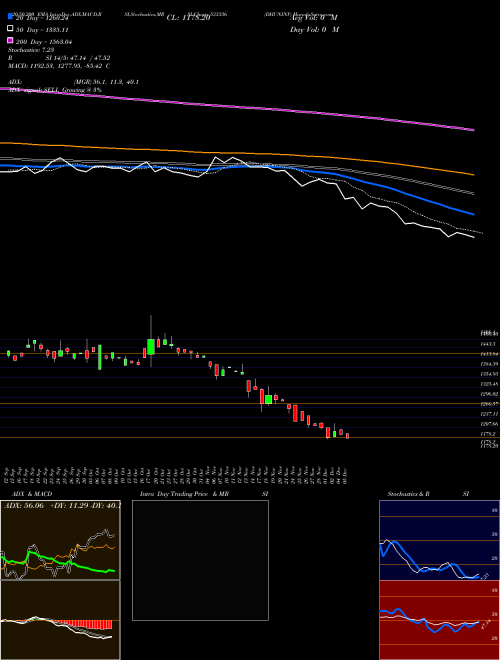Screen dimensions: 500x660
Task: Click the 1237.11 price axis label
Action: 489,414
